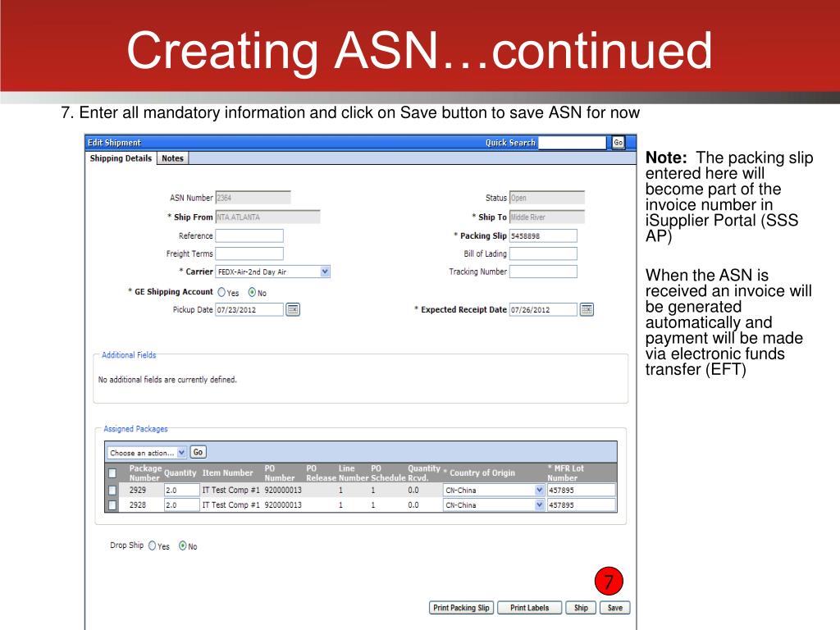
Task: Open Expected Receipt Date calendar icon
Action: click(x=587, y=309)
